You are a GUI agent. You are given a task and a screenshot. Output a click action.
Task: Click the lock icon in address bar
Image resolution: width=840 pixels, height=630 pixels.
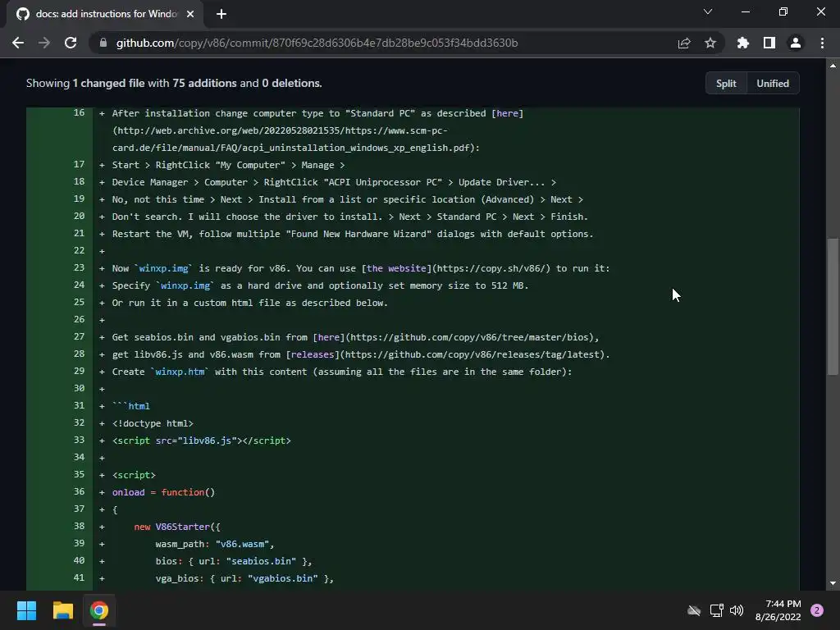103,43
